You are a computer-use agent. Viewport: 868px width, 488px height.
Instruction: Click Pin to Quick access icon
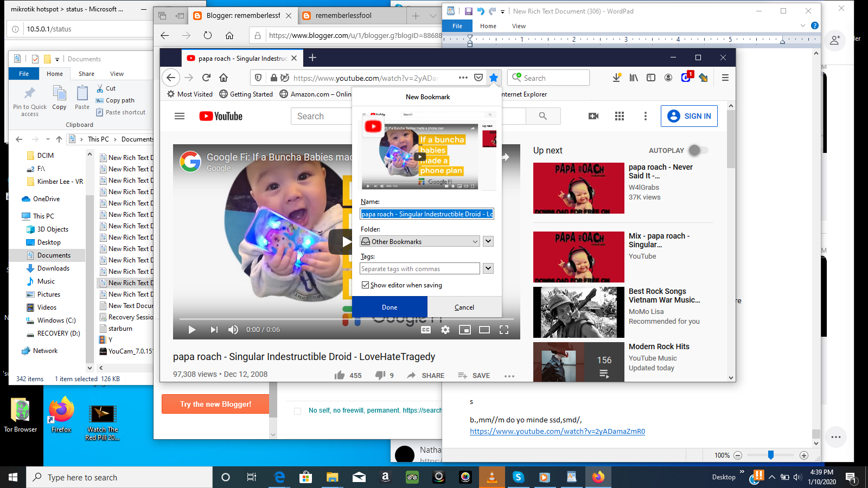click(x=30, y=102)
